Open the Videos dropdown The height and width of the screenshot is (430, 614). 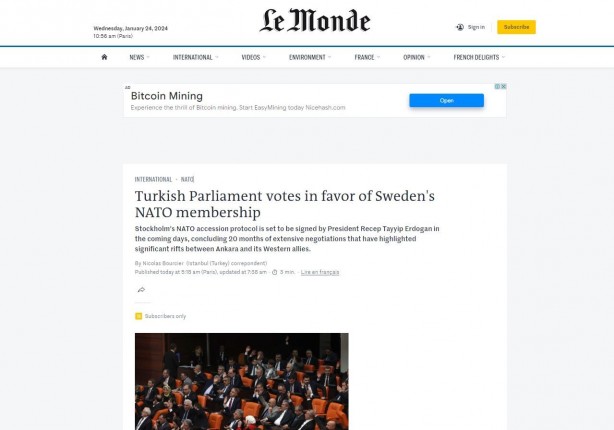253,57
